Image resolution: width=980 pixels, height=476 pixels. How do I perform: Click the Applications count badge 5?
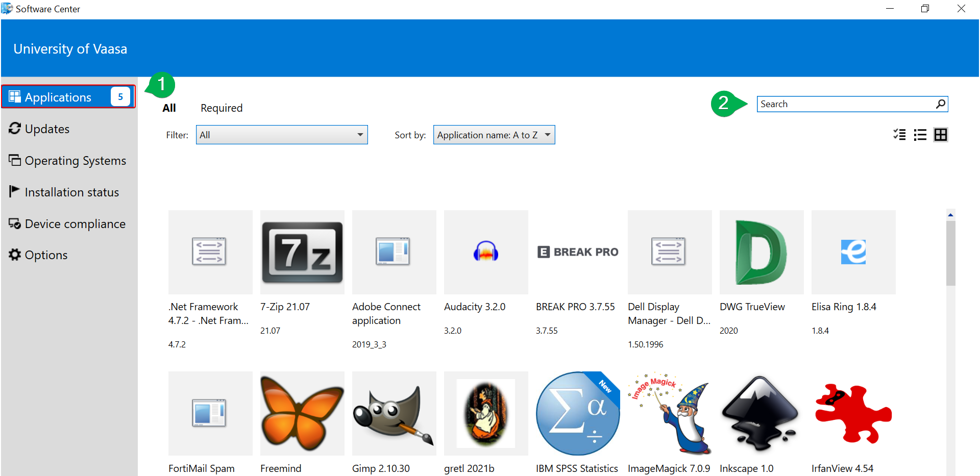click(120, 97)
